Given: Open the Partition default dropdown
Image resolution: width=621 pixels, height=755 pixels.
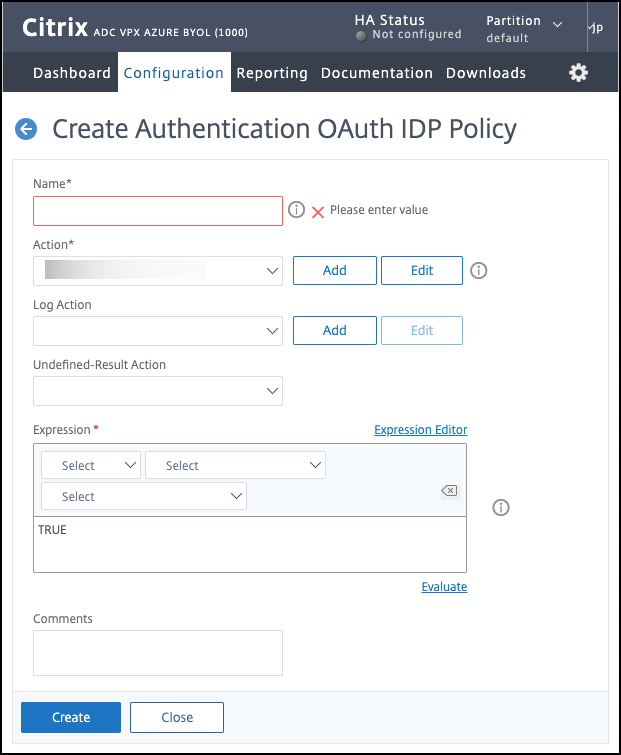Looking at the screenshot, I should click(x=524, y=28).
